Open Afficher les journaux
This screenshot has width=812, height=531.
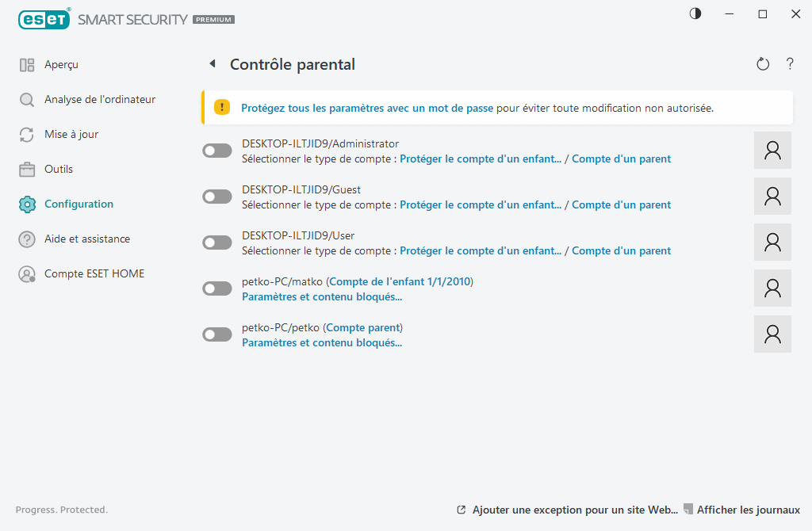pyautogui.click(x=748, y=510)
